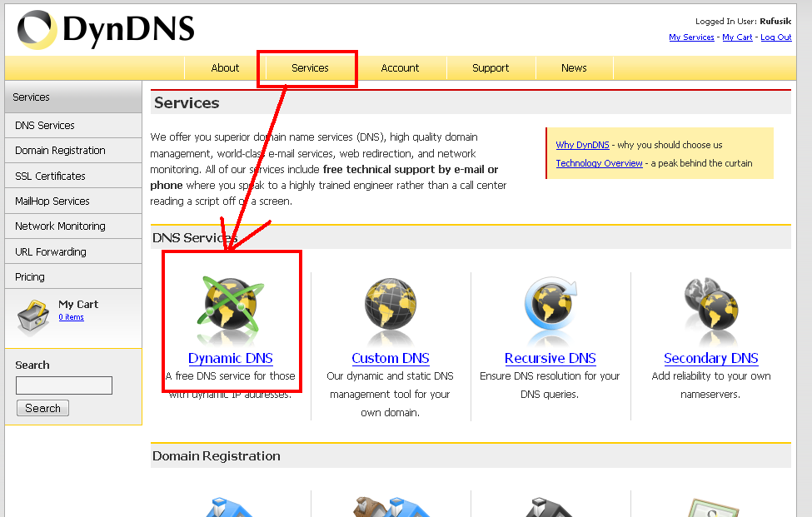Open the My Services link

(x=691, y=37)
